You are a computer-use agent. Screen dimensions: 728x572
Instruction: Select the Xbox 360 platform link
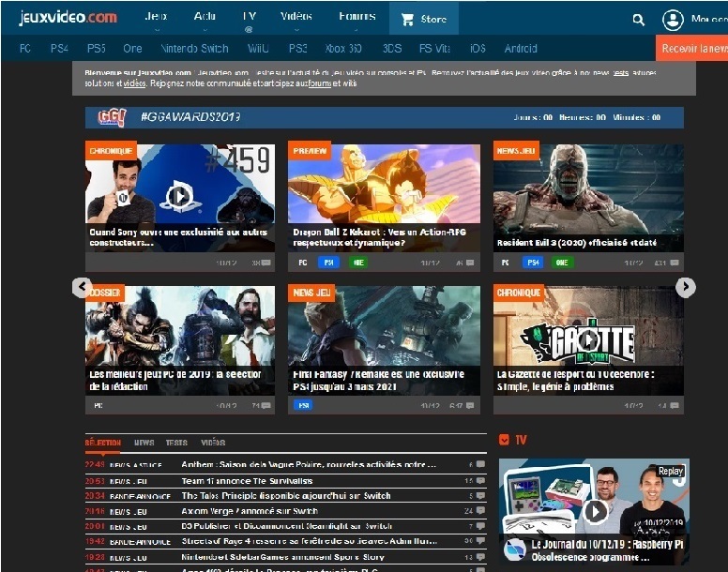(x=343, y=48)
